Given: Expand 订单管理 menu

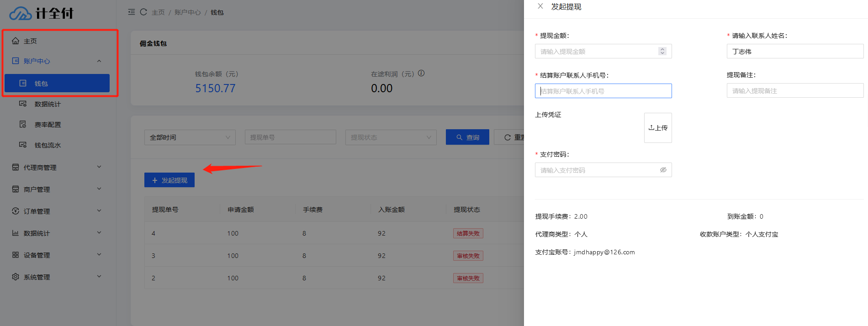Looking at the screenshot, I should 57,211.
